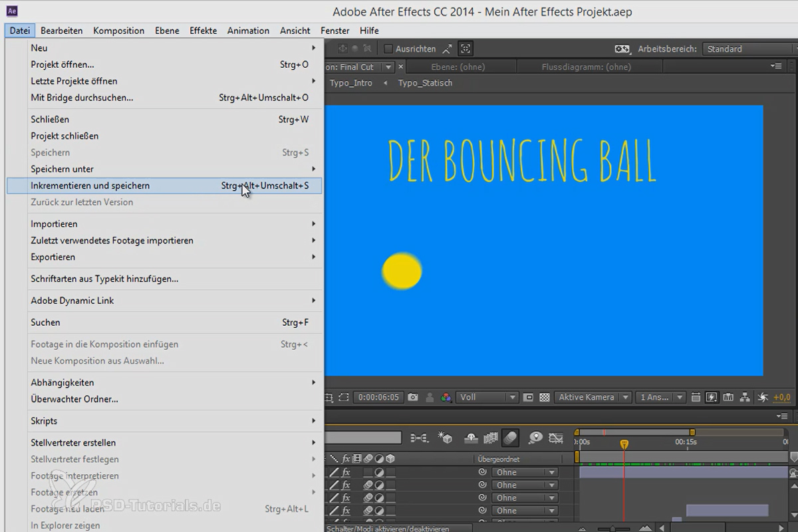Select the Region of Interest tool
Viewport: 798px width, 532px height.
[x=528, y=397]
